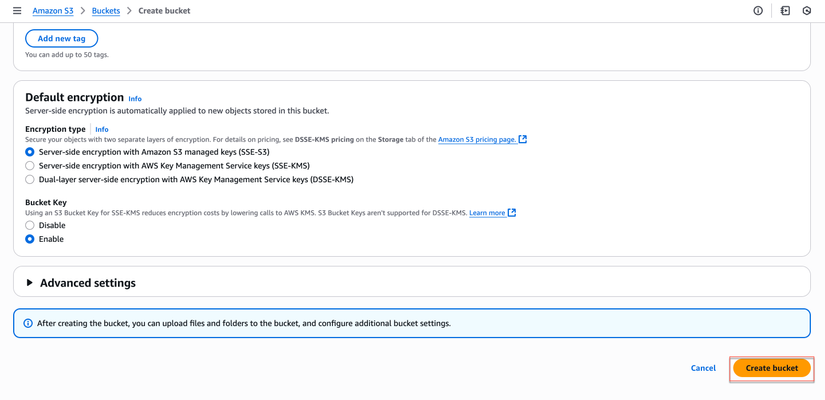Disable the Bucket Key
Viewport: 825px width, 400px height.
click(x=30, y=226)
